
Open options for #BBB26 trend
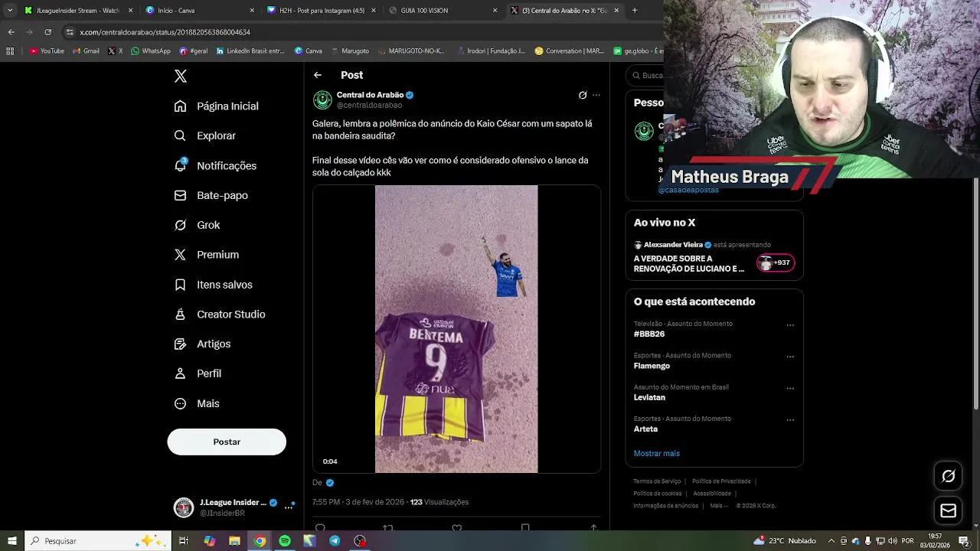tap(790, 325)
